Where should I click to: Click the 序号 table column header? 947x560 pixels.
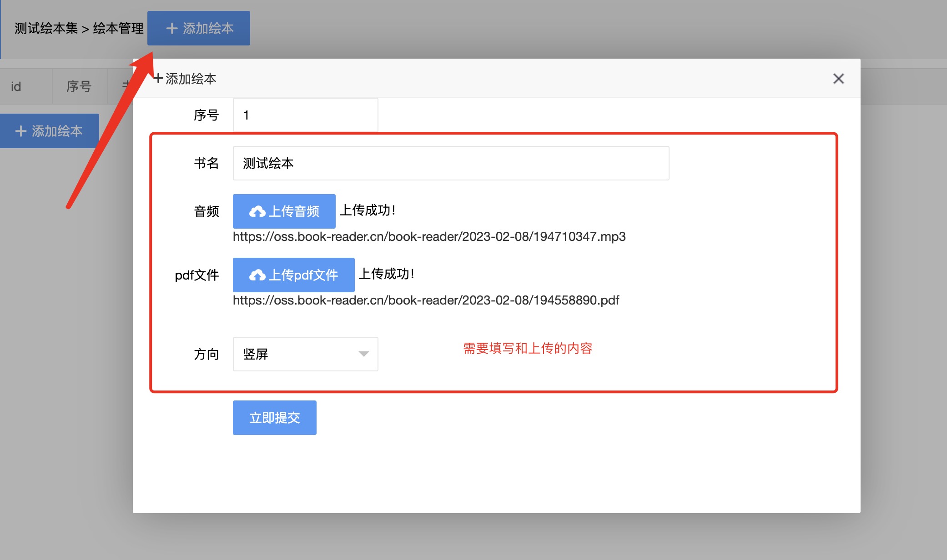point(79,86)
